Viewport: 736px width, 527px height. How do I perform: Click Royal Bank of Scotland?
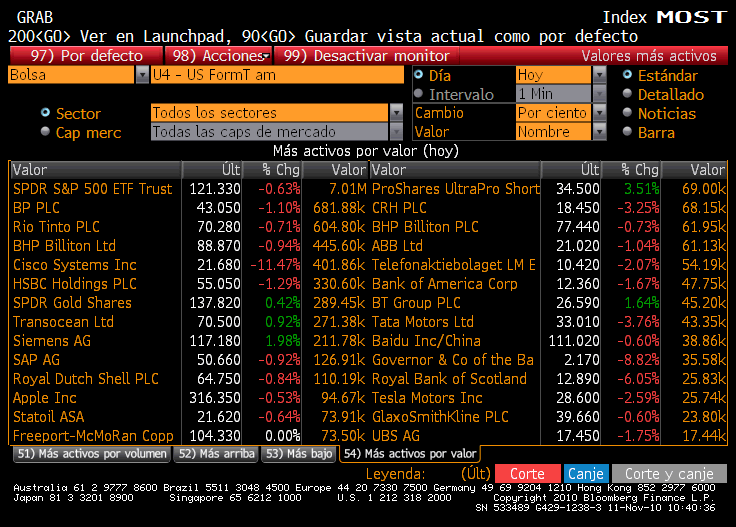449,379
